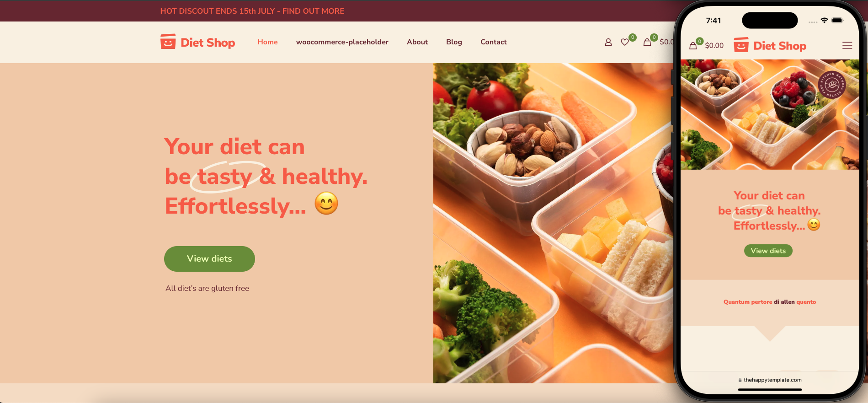The width and height of the screenshot is (868, 403).
Task: Click the hot discount FIND OUT MORE banner
Action: pyautogui.click(x=252, y=11)
